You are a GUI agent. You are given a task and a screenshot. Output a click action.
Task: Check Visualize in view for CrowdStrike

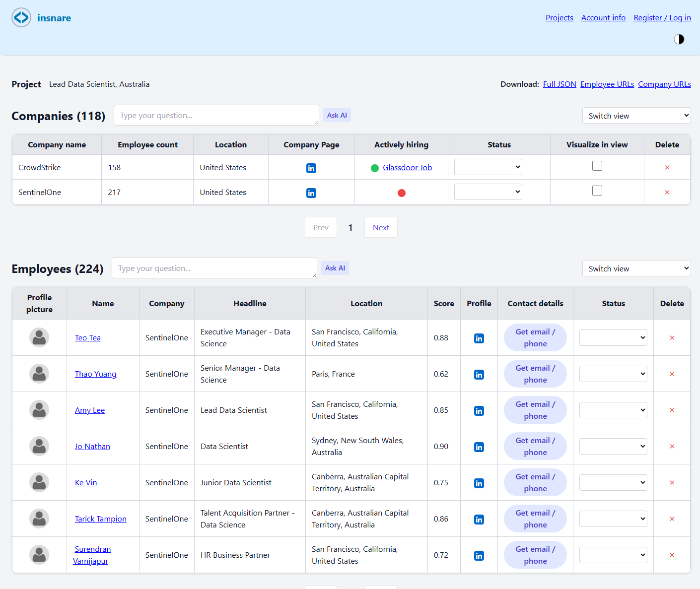click(597, 166)
